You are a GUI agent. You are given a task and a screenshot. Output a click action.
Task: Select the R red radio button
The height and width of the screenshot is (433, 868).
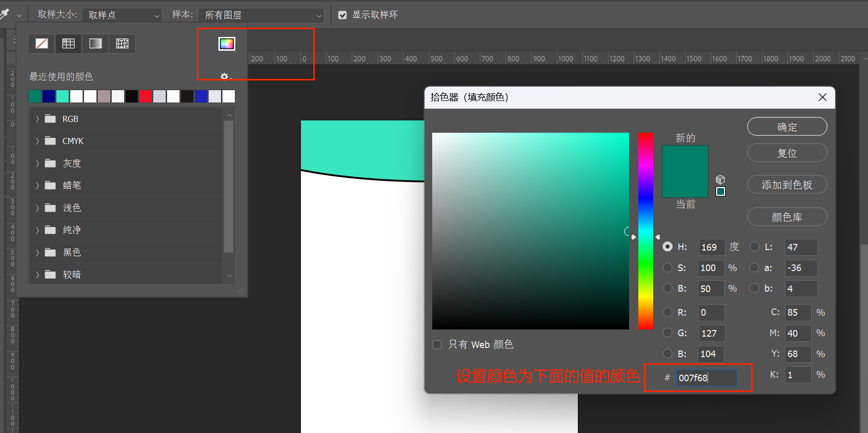668,312
